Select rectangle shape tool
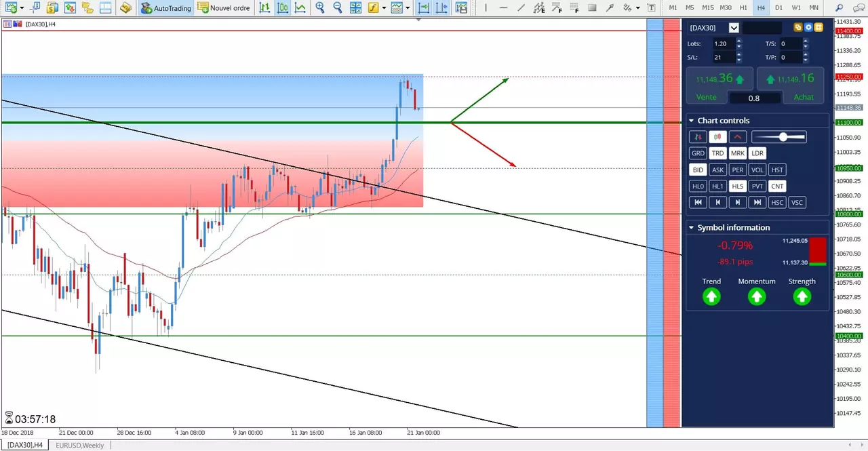Screen dimensions: 868x451 [592, 8]
